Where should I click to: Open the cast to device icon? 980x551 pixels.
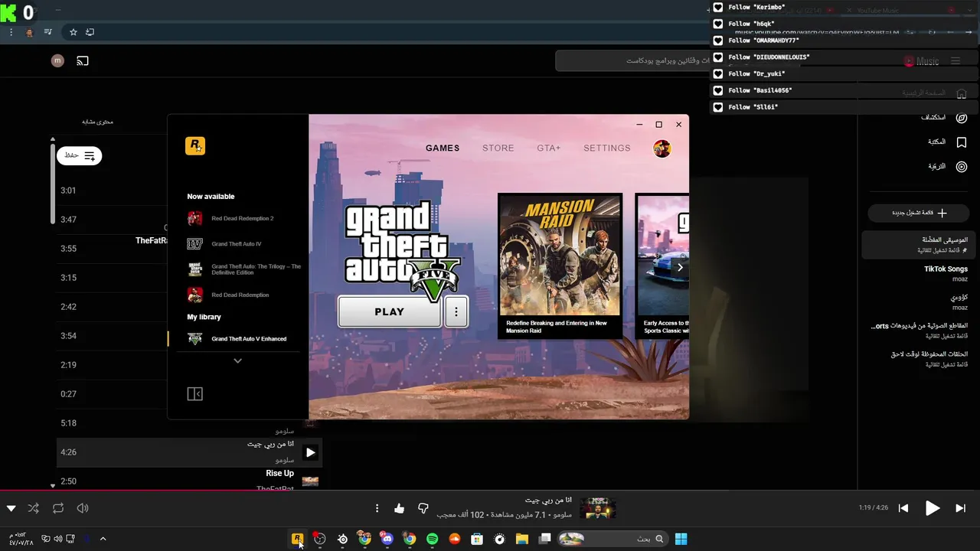pos(83,60)
